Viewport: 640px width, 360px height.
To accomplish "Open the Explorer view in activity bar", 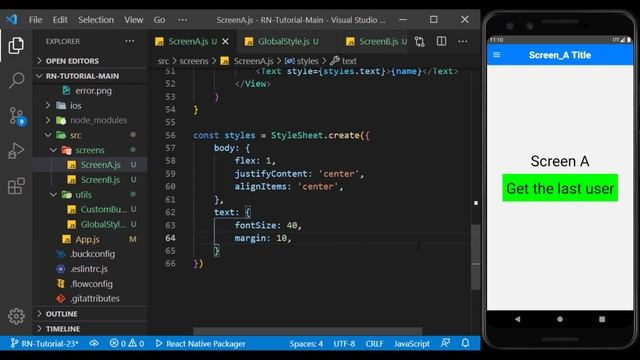I will (x=16, y=45).
